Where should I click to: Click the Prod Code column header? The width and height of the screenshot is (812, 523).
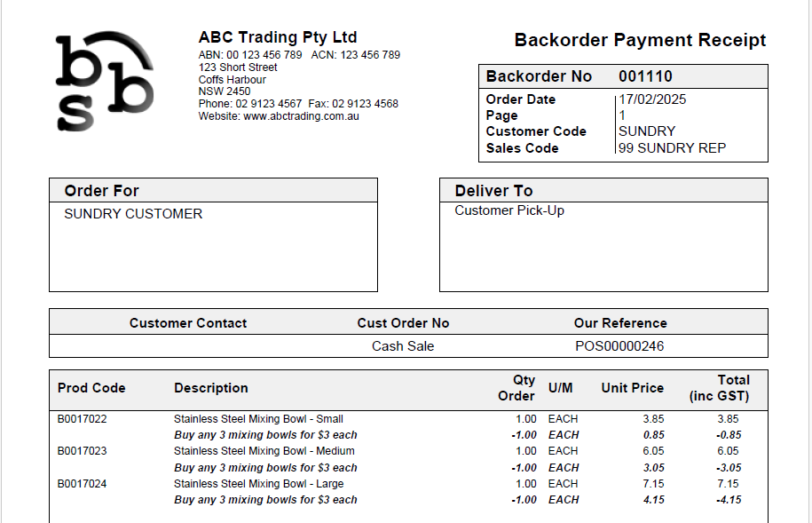(x=91, y=388)
